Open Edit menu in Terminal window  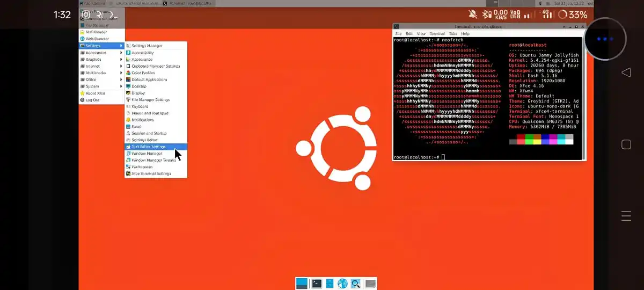click(x=409, y=34)
